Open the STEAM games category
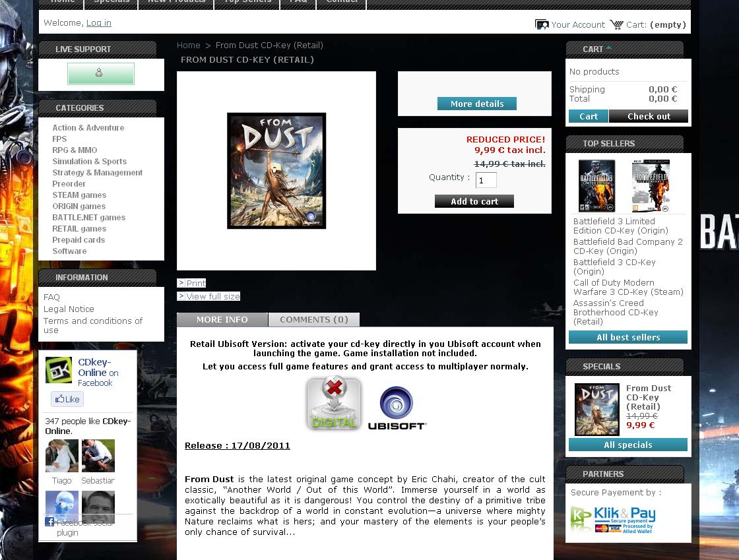The height and width of the screenshot is (560, 739). pos(79,195)
